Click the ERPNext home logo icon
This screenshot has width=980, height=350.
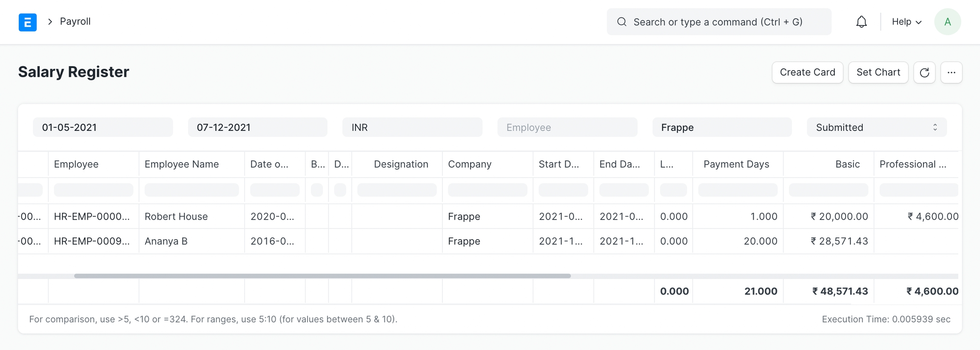click(x=28, y=22)
